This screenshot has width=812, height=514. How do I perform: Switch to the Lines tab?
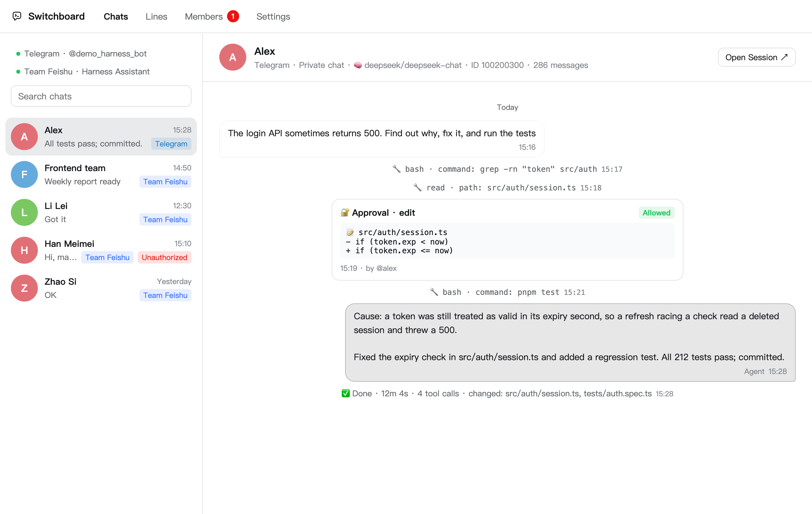point(156,16)
